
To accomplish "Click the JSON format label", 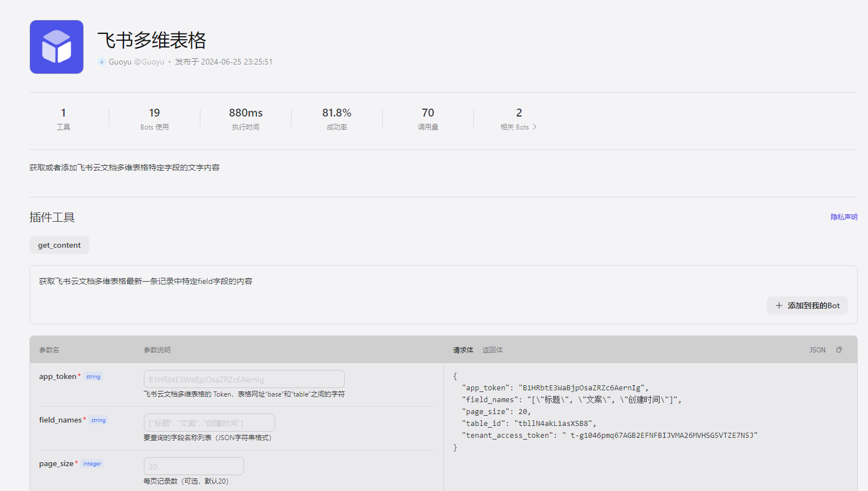I will click(817, 350).
